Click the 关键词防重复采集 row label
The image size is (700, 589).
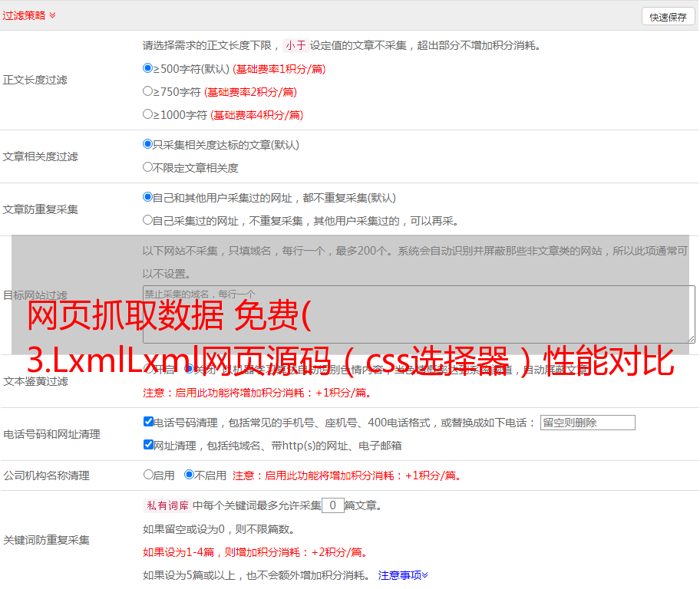coord(46,540)
